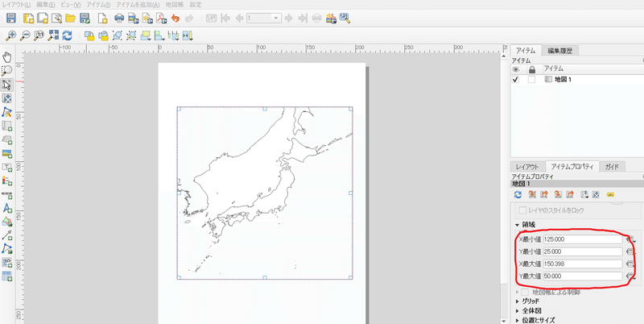This screenshot has width=644, height=324.
Task: Select the Select/Move item arrow tool
Action: pyautogui.click(x=7, y=85)
